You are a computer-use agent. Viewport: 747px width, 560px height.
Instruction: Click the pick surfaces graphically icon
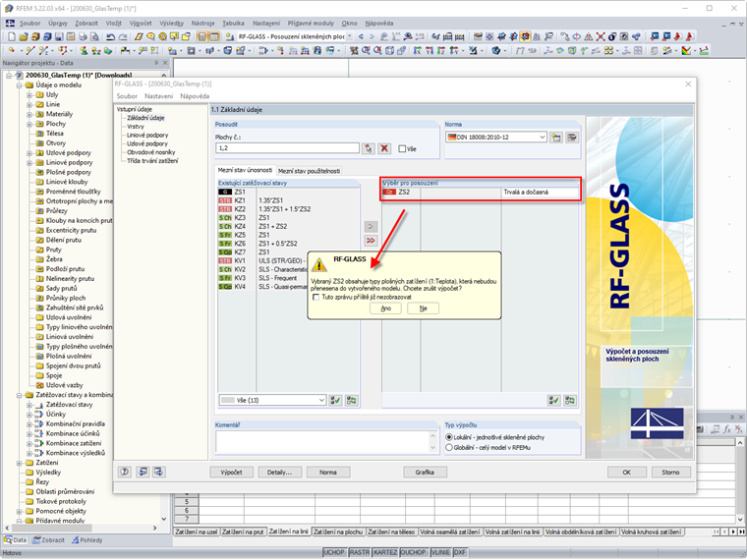pyautogui.click(x=369, y=148)
